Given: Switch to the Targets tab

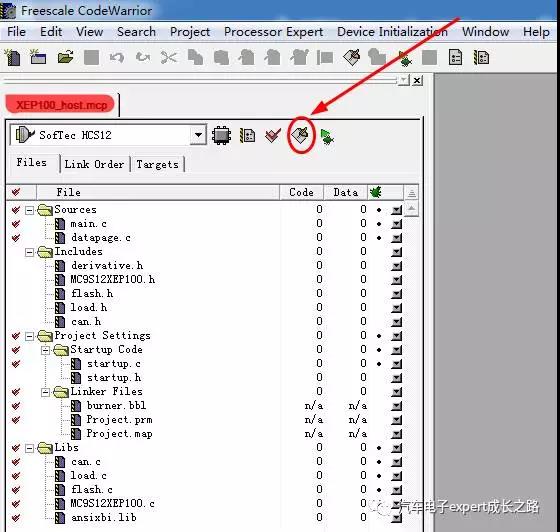Looking at the screenshot, I should [x=158, y=164].
